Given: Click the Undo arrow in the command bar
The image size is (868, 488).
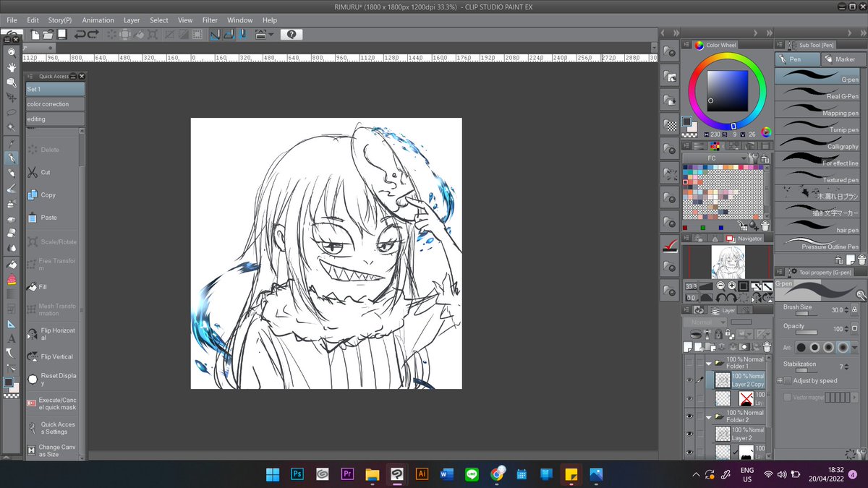Looking at the screenshot, I should coord(80,34).
